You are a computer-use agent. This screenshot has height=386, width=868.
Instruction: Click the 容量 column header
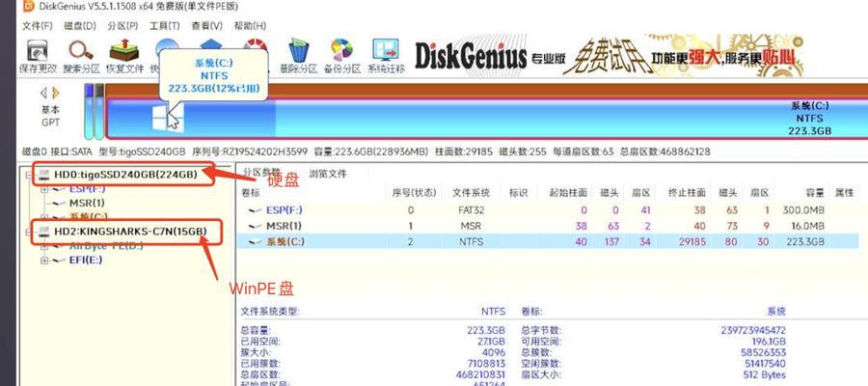pyautogui.click(x=814, y=193)
